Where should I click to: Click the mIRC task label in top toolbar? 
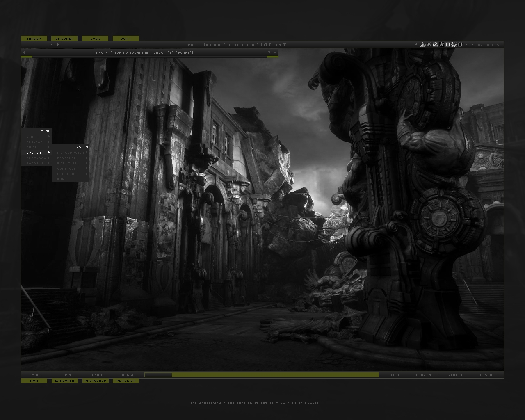[237, 45]
